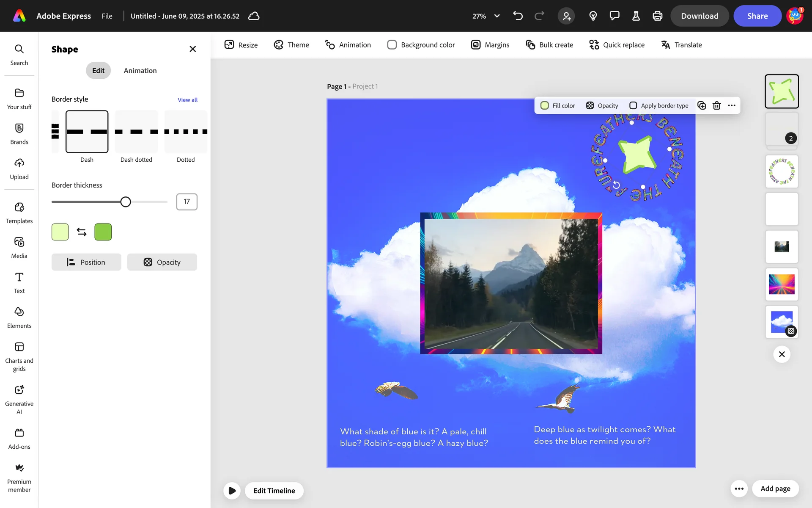This screenshot has width=812, height=508.
Task: Open the Comments speech bubble icon
Action: click(x=614, y=16)
